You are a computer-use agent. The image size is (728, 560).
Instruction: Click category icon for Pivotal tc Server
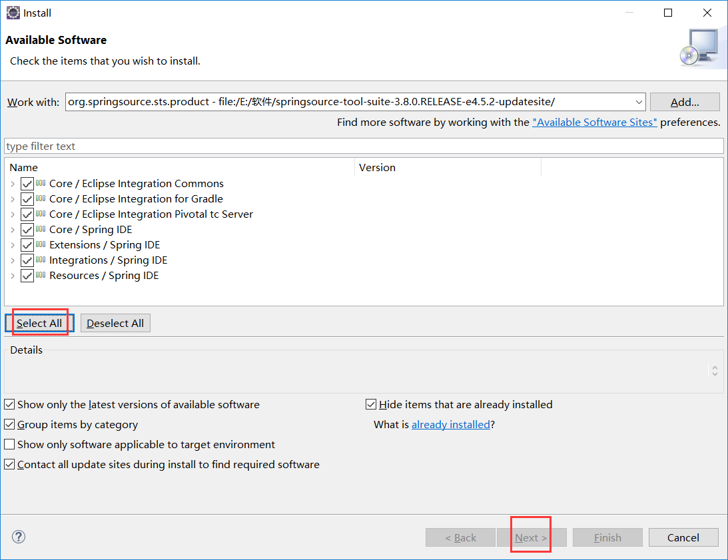(41, 214)
